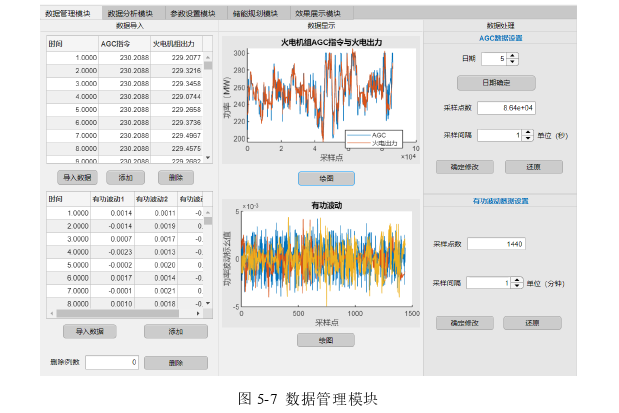
Task: Click up arrow of AGC table scrollbar
Action: [x=208, y=57]
